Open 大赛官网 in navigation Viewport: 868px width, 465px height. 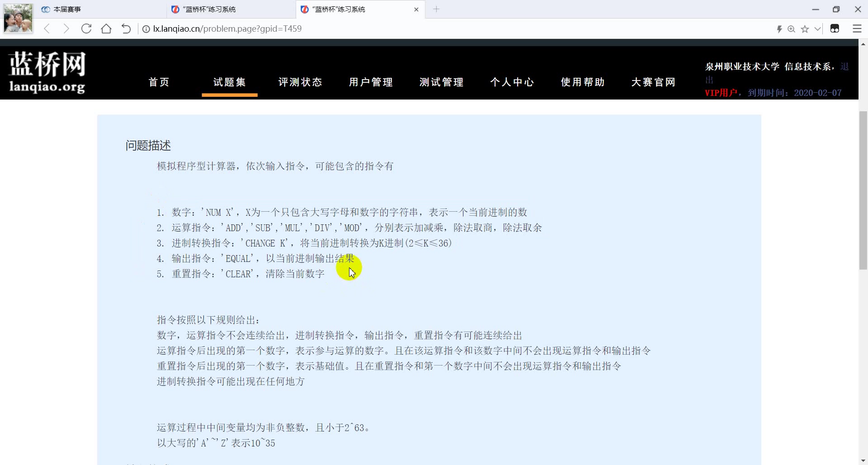653,82
